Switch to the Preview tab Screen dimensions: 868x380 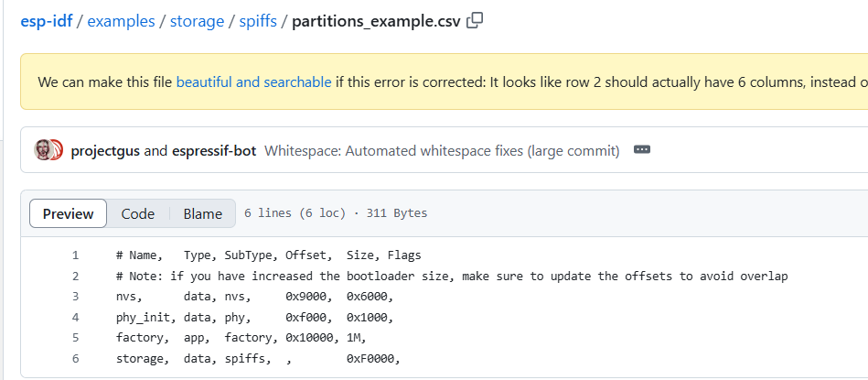(69, 213)
